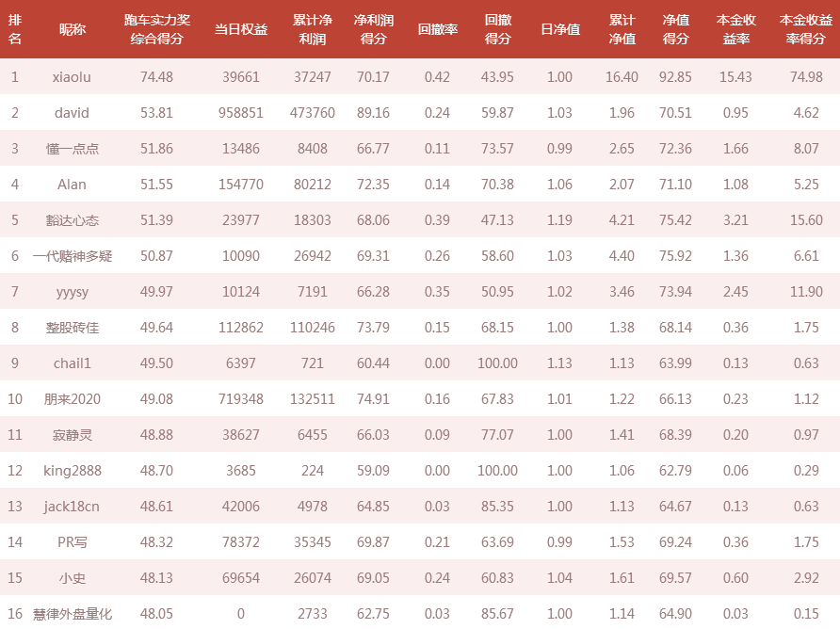The height and width of the screenshot is (629, 840).
Task: Click the nickname david in row 2
Action: click(72, 113)
